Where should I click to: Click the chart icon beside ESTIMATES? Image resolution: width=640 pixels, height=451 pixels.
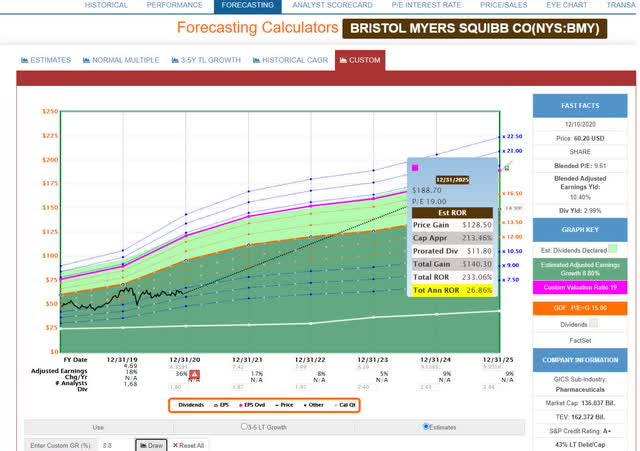(x=24, y=60)
